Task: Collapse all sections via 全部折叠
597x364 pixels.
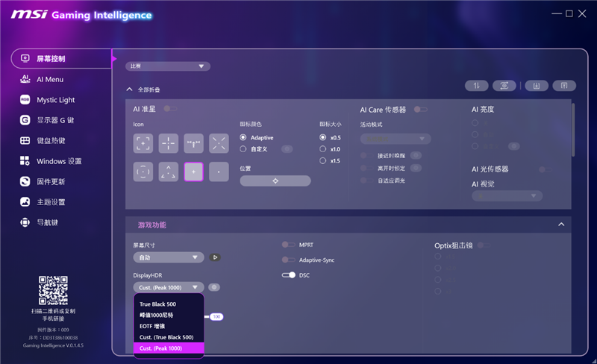Action: (143, 90)
